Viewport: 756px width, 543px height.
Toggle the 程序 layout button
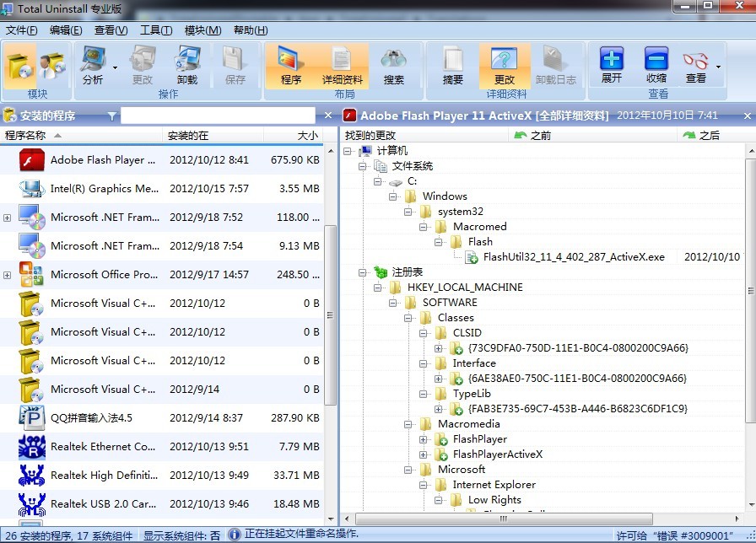tap(291, 66)
